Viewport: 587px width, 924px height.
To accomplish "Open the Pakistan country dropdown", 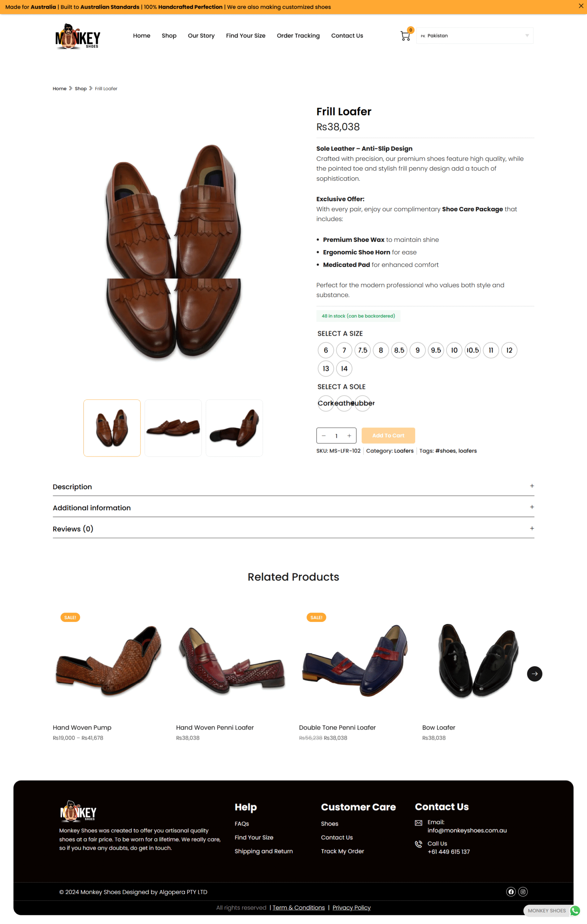I will coord(474,36).
